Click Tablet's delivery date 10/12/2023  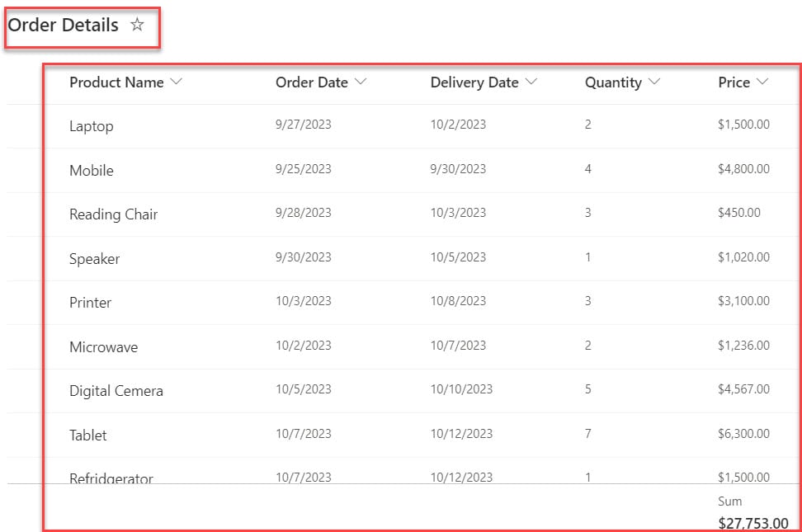click(461, 434)
